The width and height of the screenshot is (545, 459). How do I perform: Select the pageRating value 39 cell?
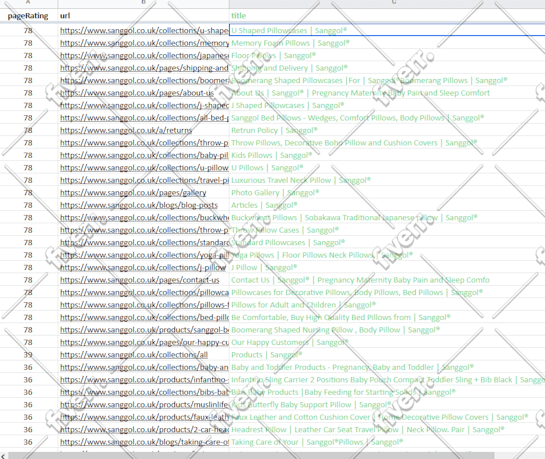pos(28,355)
